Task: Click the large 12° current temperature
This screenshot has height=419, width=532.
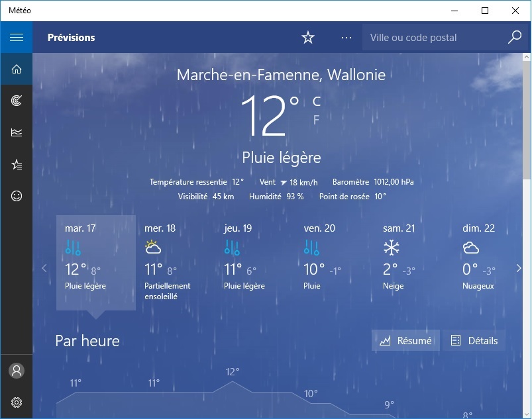Action: [270, 116]
